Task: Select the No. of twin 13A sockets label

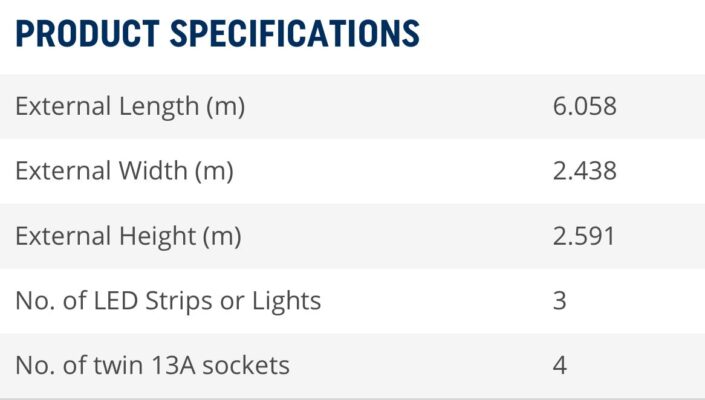Action: (x=152, y=365)
